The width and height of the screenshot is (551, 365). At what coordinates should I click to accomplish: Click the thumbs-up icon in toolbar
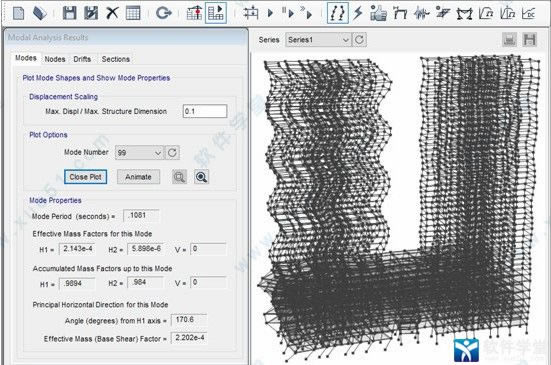(x=378, y=14)
